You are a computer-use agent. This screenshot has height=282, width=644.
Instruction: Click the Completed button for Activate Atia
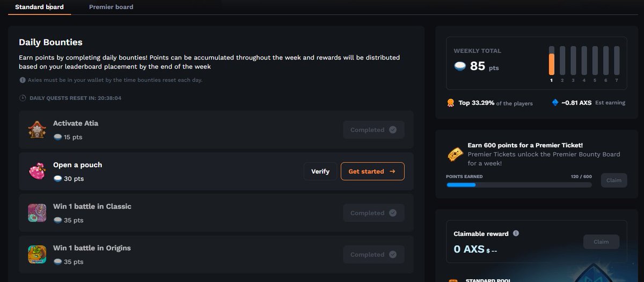(374, 130)
